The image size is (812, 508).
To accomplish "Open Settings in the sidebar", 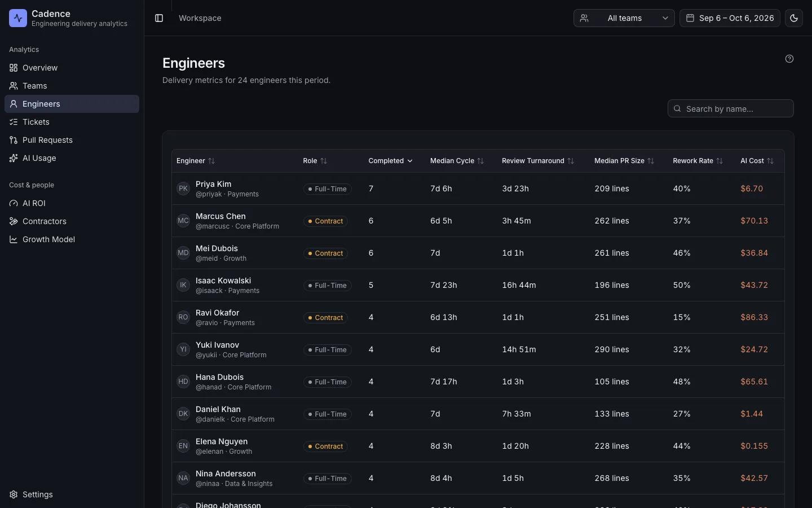I will point(72,494).
